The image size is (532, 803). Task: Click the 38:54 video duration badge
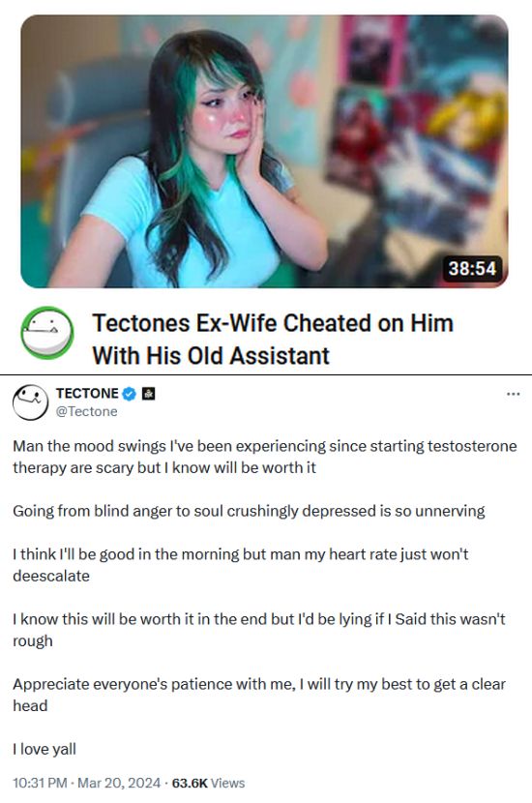pos(472,268)
